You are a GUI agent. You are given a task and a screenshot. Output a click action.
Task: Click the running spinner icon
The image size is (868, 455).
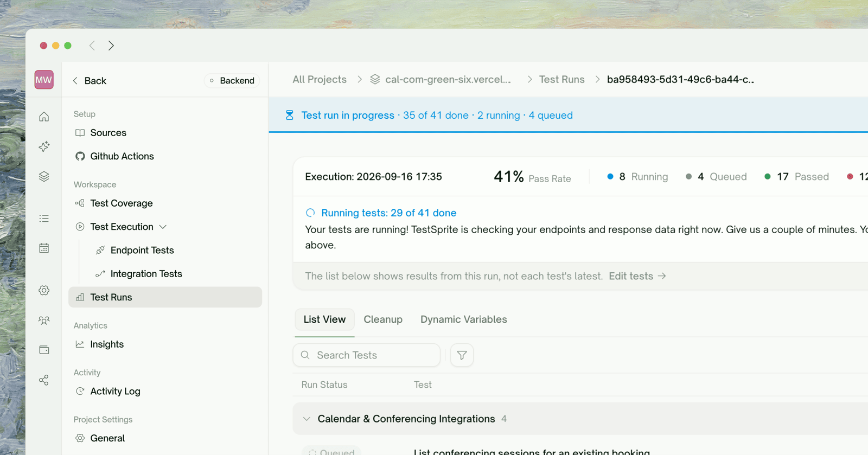tap(310, 213)
